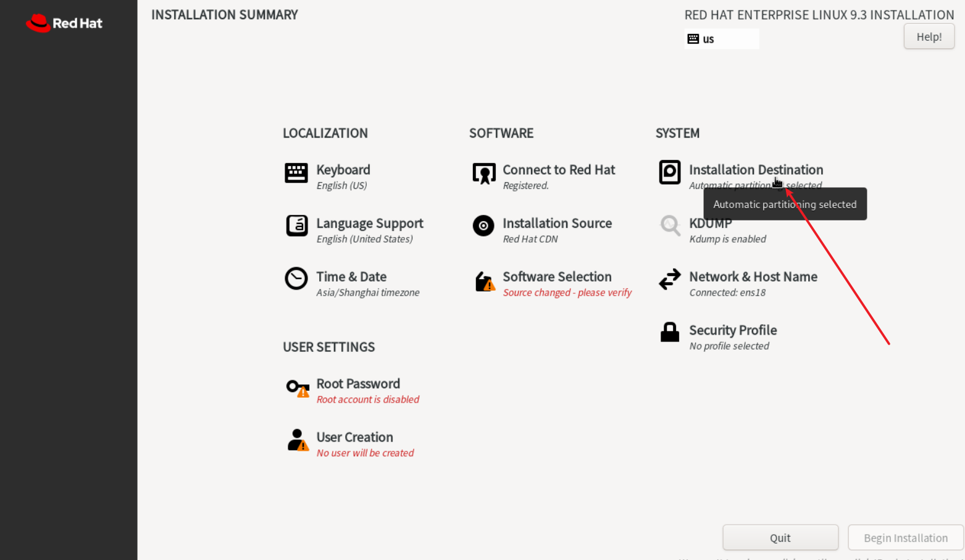965x560 pixels.
Task: Click the Begin Installation button
Action: click(x=905, y=538)
